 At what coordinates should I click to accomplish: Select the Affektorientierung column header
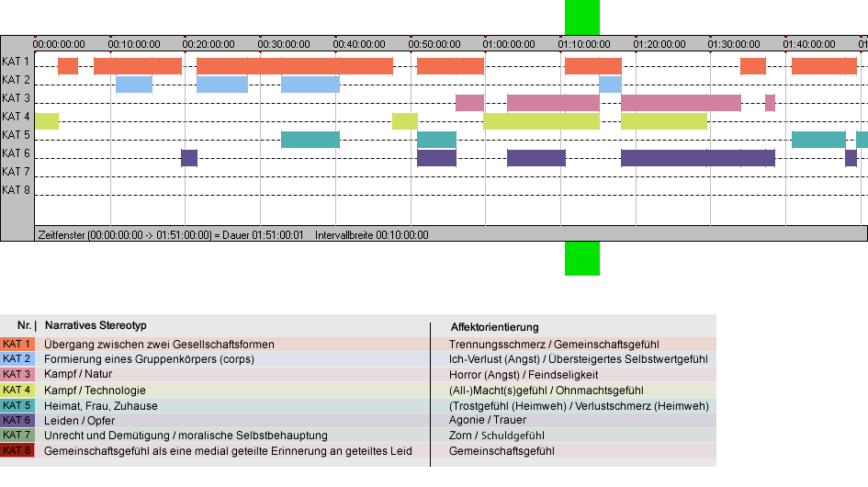pyautogui.click(x=494, y=327)
